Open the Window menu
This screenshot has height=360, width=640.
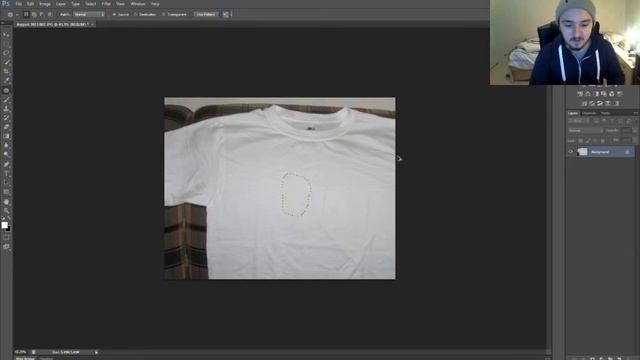point(138,4)
